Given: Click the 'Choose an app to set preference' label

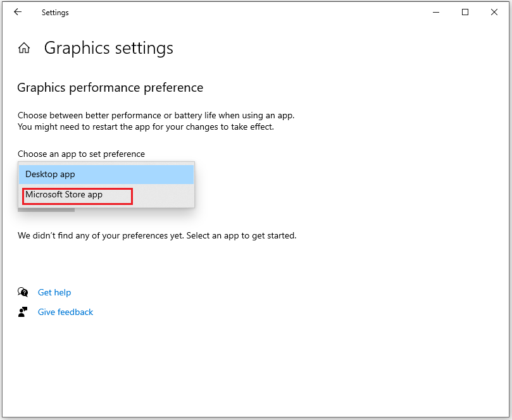Looking at the screenshot, I should pos(81,154).
